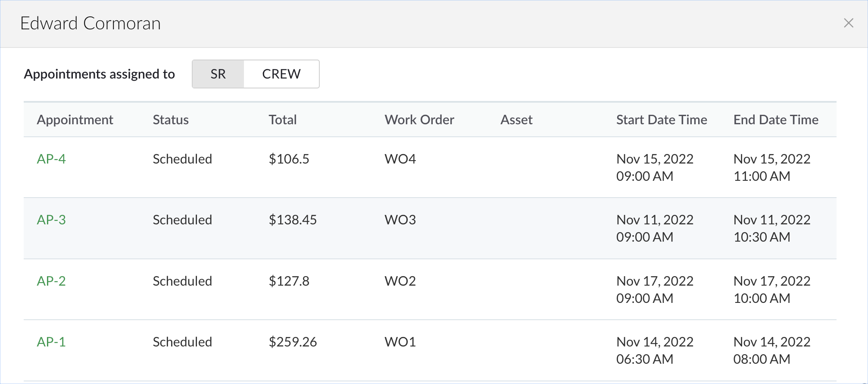Close the Edward Cormoran dialog
This screenshot has height=384, width=868.
(848, 23)
